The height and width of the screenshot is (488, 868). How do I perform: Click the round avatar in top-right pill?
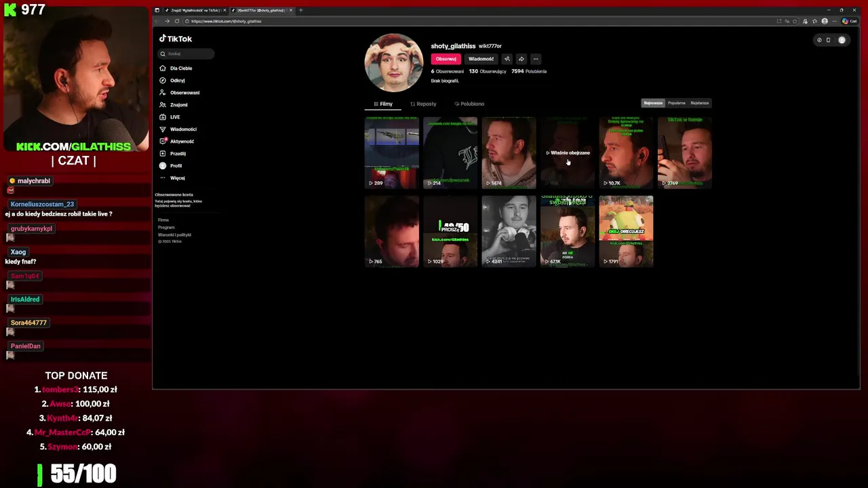tap(842, 40)
